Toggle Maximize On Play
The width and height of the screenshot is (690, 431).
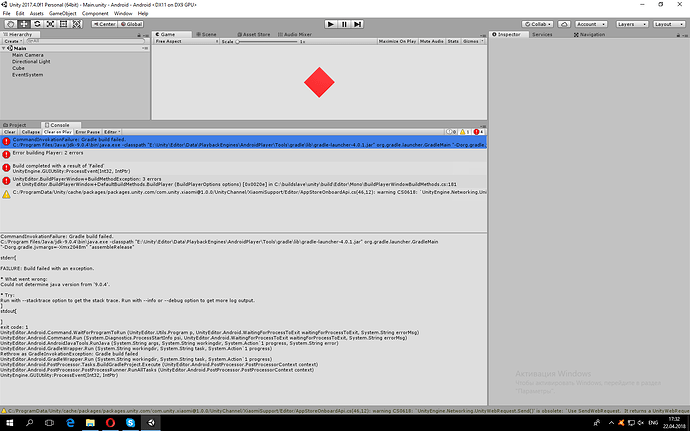click(397, 41)
